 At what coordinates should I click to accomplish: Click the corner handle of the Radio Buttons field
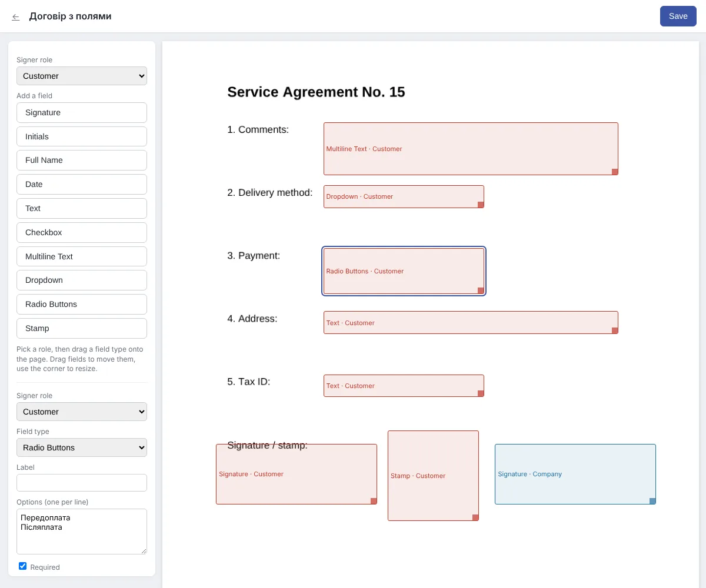point(481,290)
